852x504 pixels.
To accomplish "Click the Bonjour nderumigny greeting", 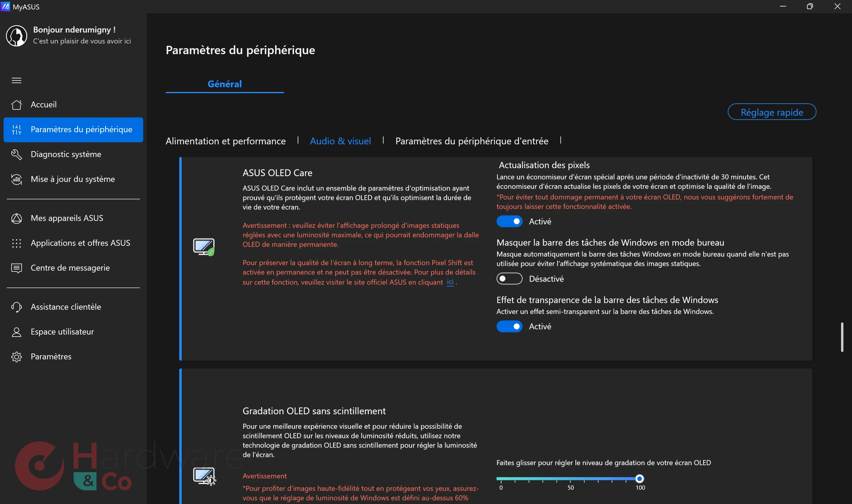I will pyautogui.click(x=74, y=30).
